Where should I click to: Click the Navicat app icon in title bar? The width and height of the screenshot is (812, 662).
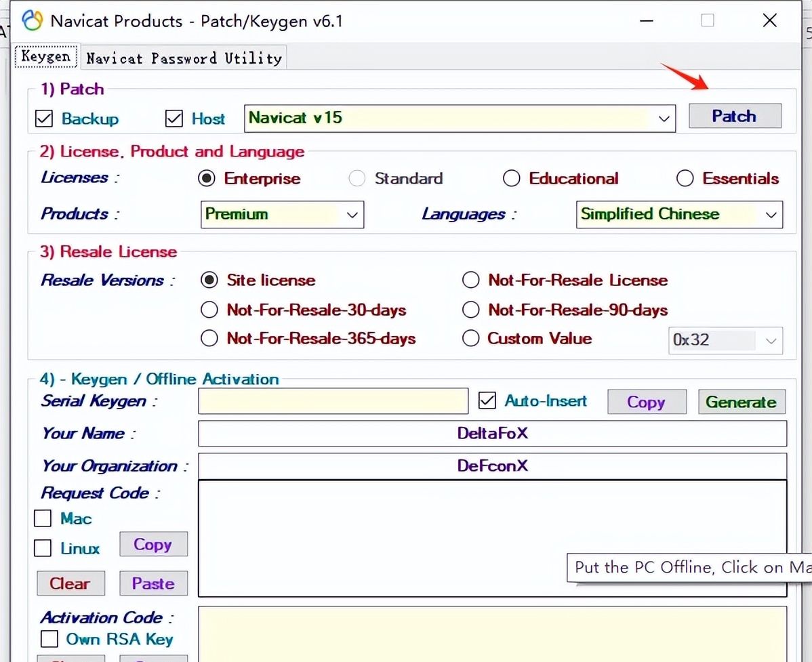pos(32,21)
